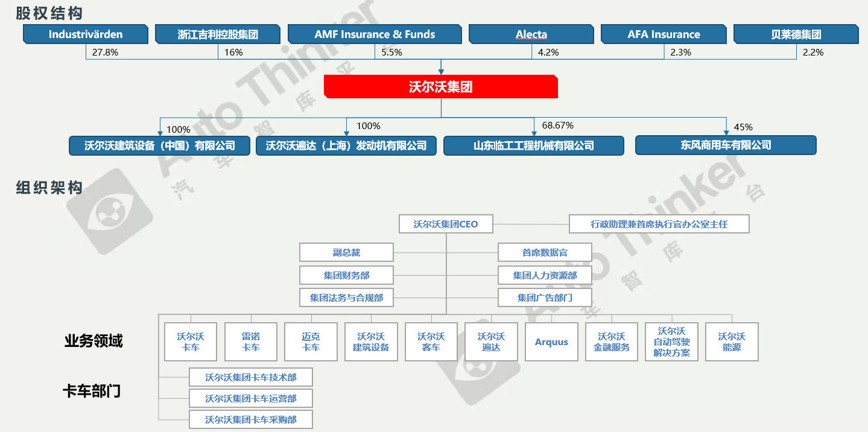The width and height of the screenshot is (868, 432).
Task: Select the 沃尔沃客车 business box
Action: point(431,342)
